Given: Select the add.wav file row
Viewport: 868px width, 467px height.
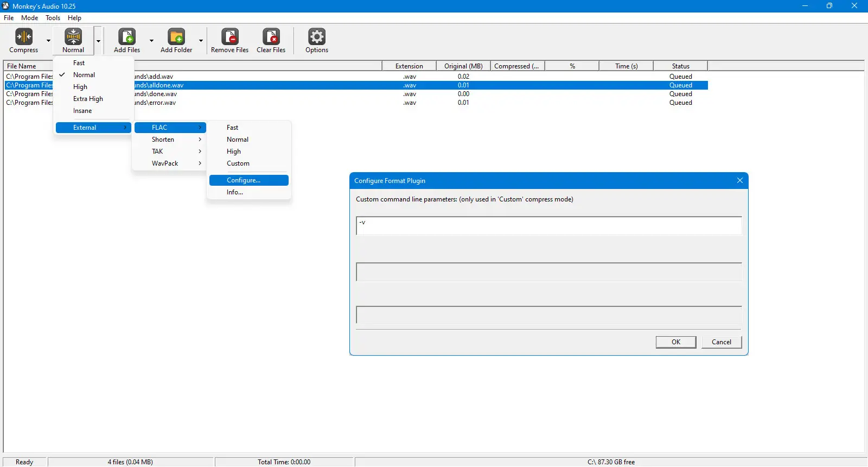Looking at the screenshot, I should 356,77.
